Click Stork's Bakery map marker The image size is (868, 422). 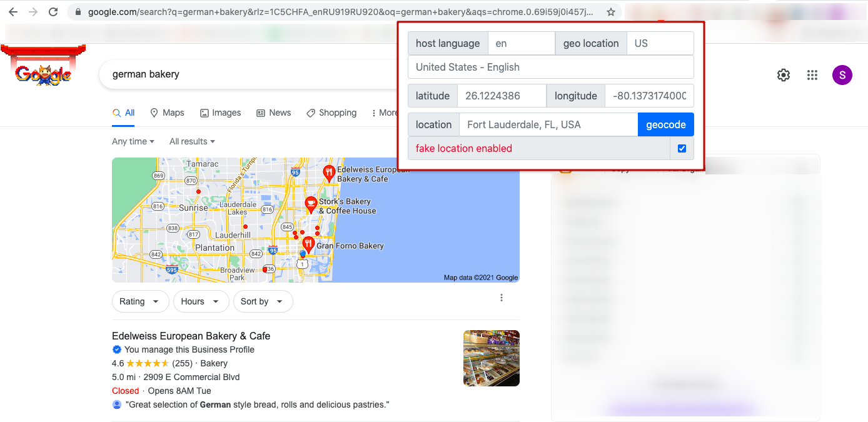coord(310,204)
